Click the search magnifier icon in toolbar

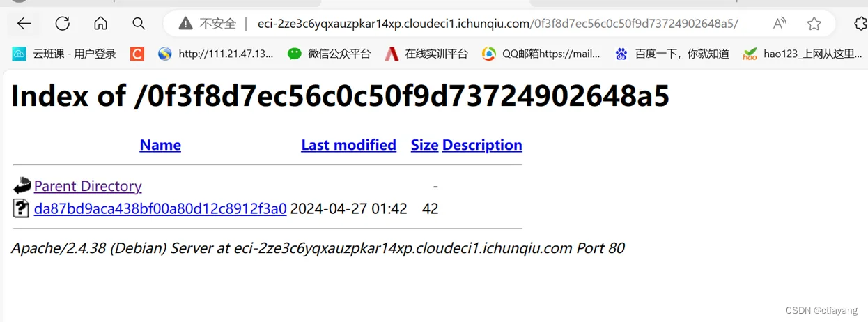tap(139, 24)
